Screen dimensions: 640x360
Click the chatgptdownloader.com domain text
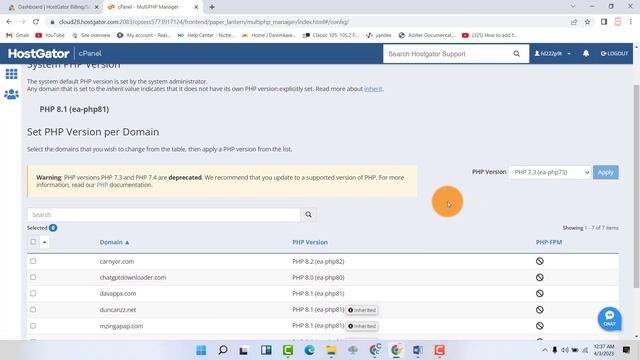(133, 278)
